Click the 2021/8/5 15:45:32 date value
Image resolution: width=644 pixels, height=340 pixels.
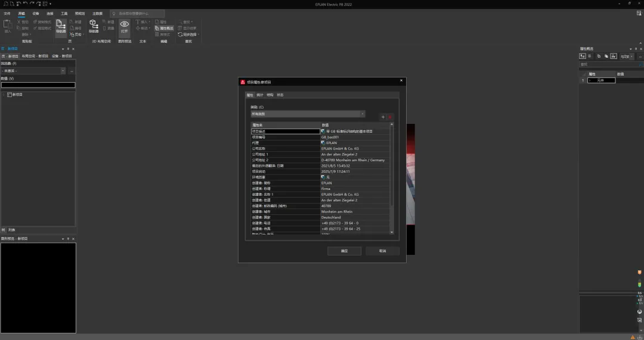tap(336, 166)
